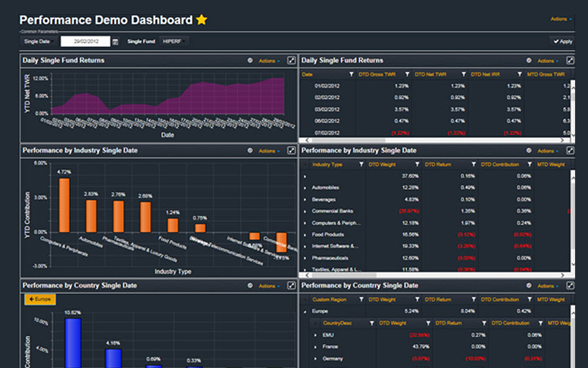The height and width of the screenshot is (368, 588).
Task: Open Actions menu on Performance by Country chart
Action: 269,286
